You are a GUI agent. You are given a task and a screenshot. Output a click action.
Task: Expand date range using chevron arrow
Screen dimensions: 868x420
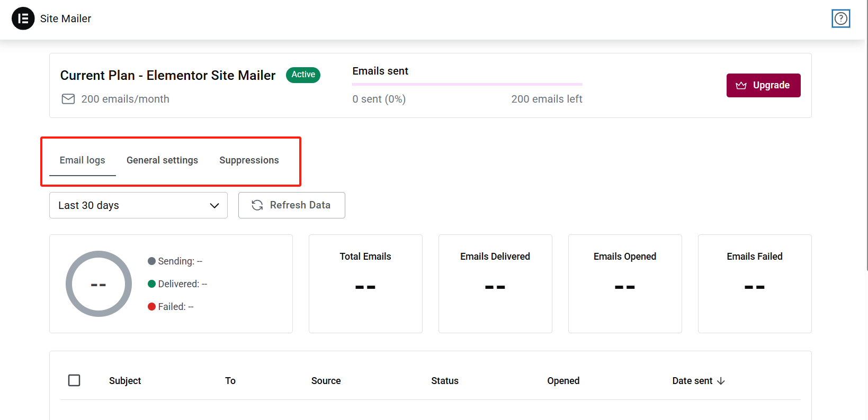click(214, 205)
